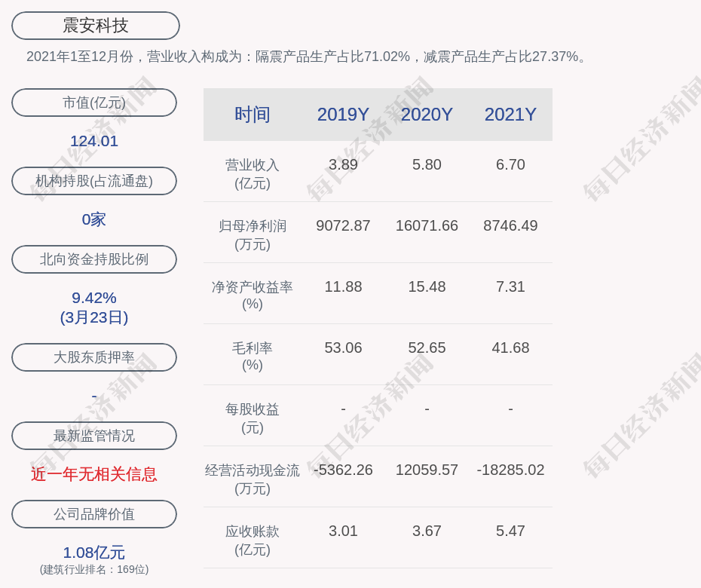Viewport: 701px width, 588px height.
Task: Select the 2020Y column header
Action: tap(427, 115)
